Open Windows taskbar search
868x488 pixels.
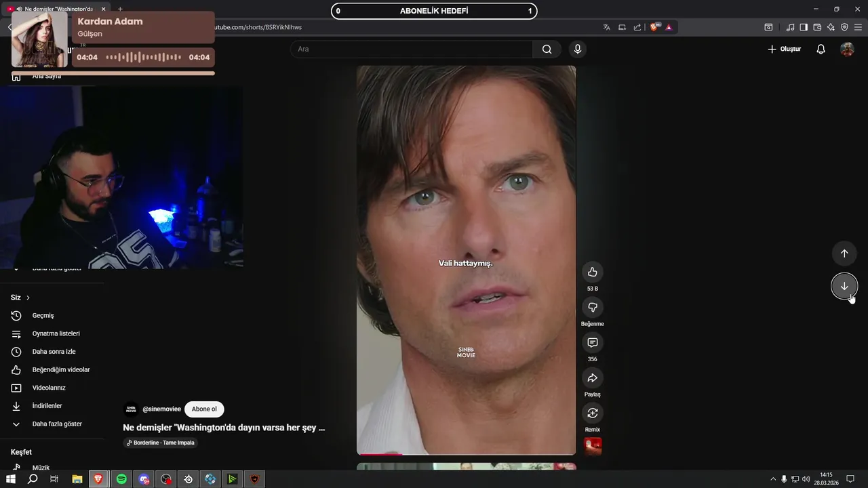[x=33, y=479]
